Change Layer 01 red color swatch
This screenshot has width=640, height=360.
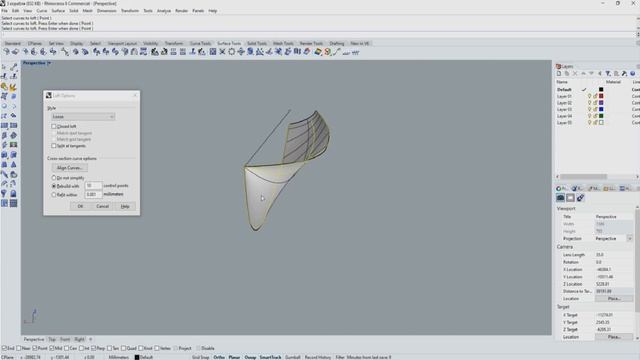(601, 96)
